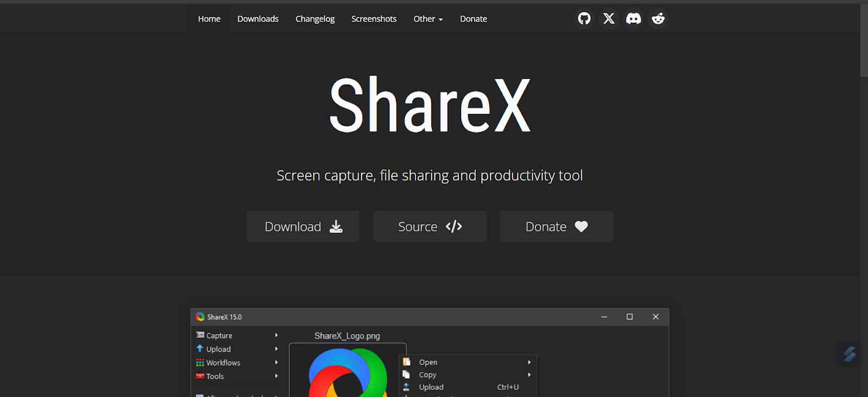Minimize the embedded ShareX 15.0 window

604,317
